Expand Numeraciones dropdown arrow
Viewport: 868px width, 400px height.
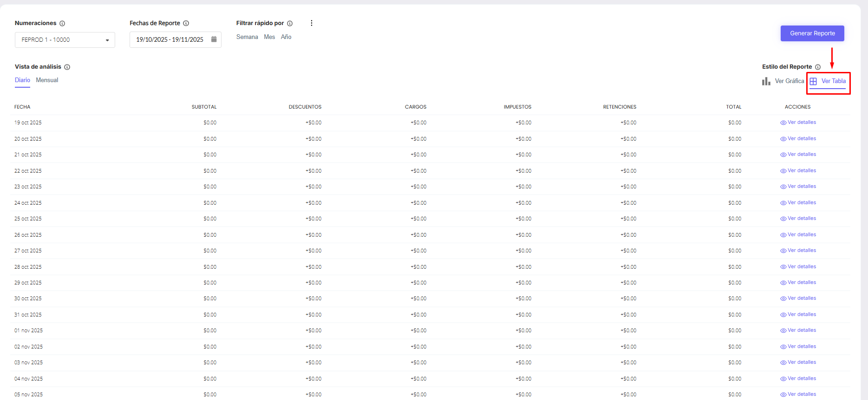pyautogui.click(x=107, y=40)
